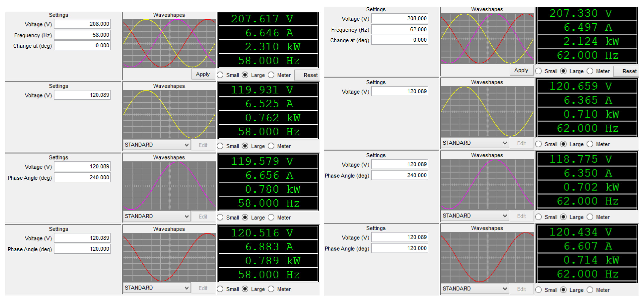
Task: Expand STANDARD dropdown under right yellow waveform
Action: (475, 143)
